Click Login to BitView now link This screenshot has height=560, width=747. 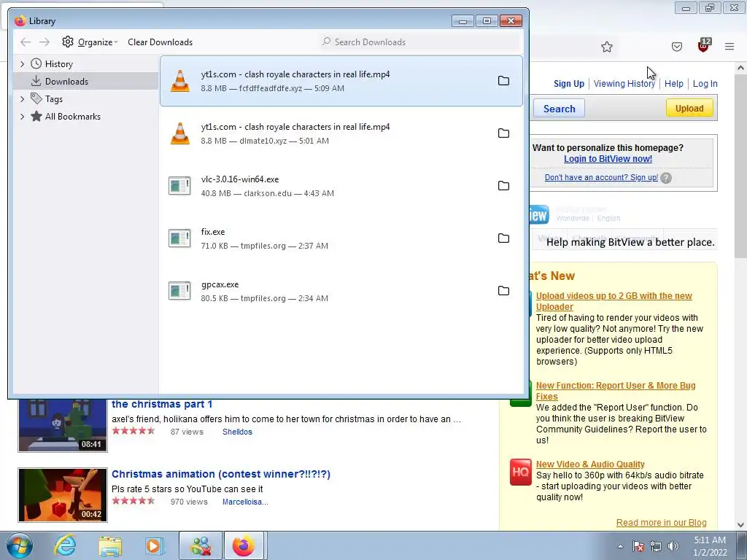point(608,158)
